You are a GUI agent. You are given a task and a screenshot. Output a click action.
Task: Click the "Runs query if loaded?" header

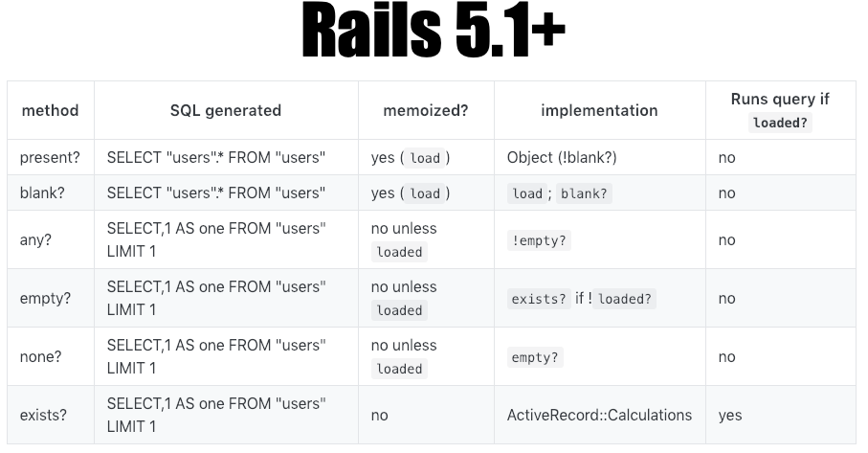pos(780,110)
